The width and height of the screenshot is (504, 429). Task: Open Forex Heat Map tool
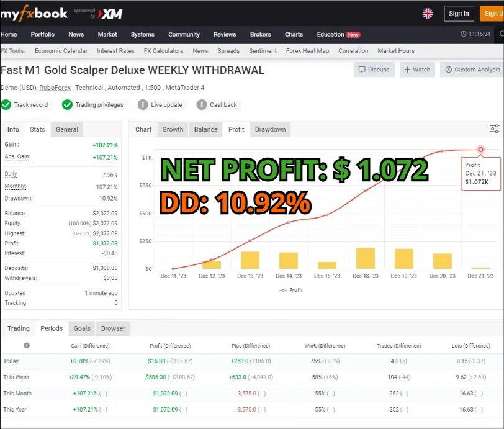point(307,51)
